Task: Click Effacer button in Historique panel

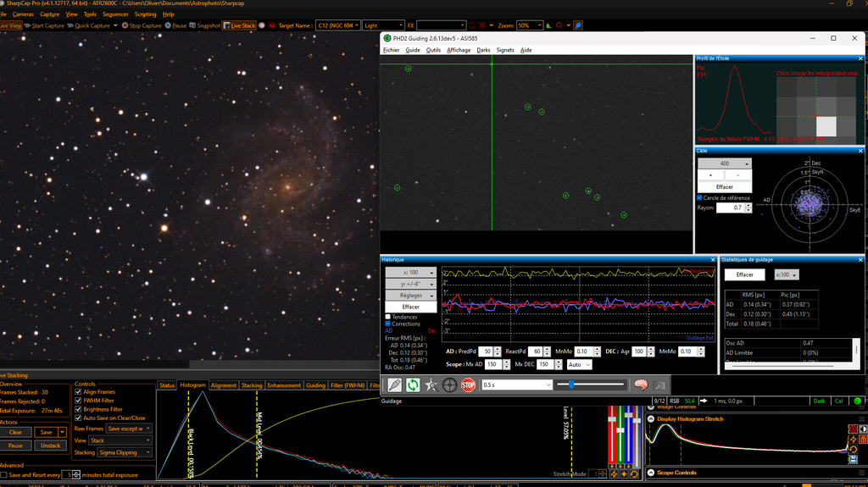Action: coord(411,307)
